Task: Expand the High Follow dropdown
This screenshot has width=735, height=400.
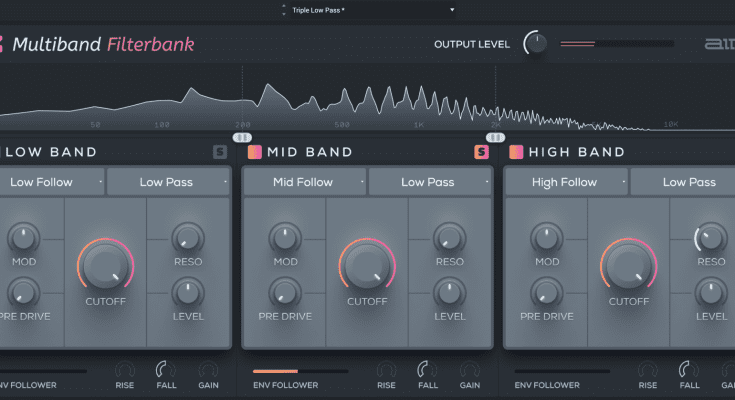Action: pos(566,182)
